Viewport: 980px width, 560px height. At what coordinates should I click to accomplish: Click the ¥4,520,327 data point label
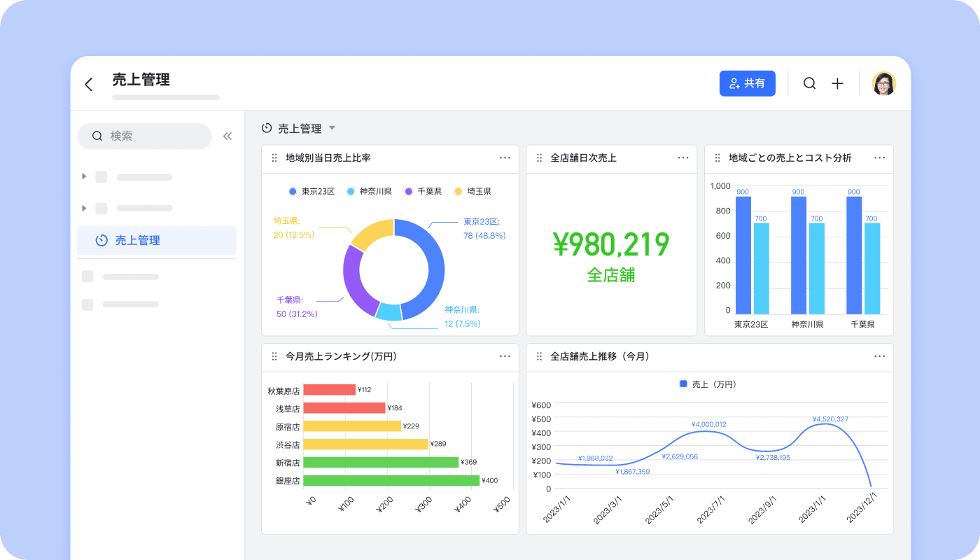pyautogui.click(x=830, y=419)
